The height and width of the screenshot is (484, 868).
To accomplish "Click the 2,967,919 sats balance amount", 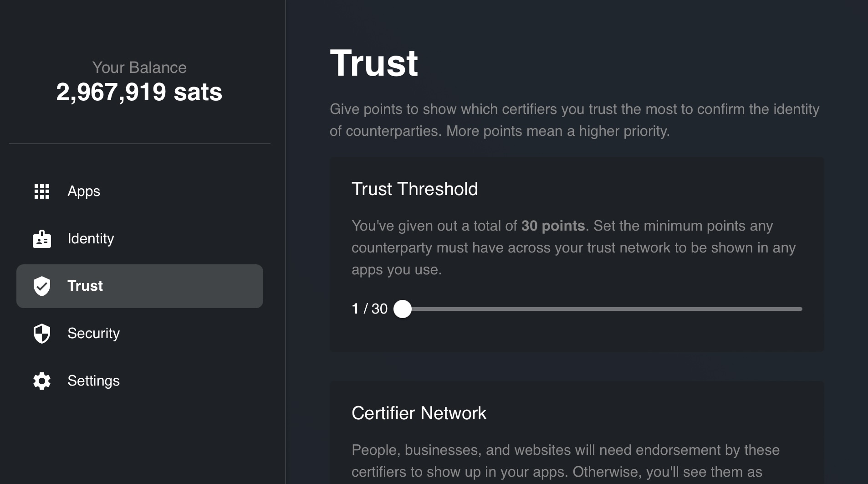I will pos(139,92).
